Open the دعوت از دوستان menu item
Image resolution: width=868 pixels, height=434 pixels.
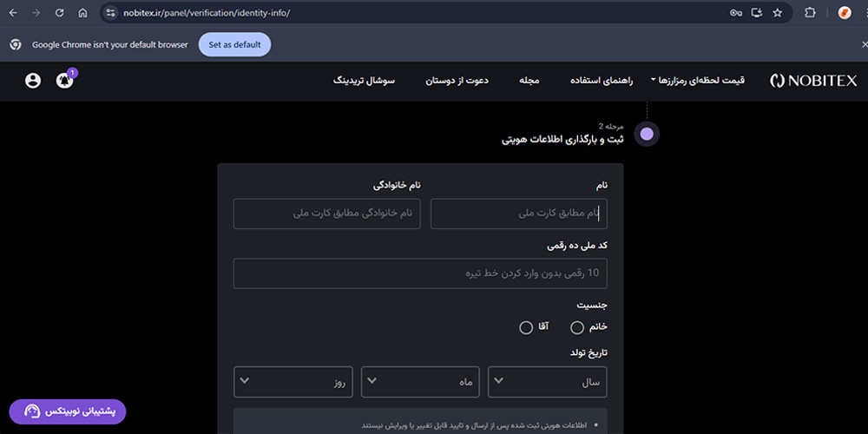457,81
